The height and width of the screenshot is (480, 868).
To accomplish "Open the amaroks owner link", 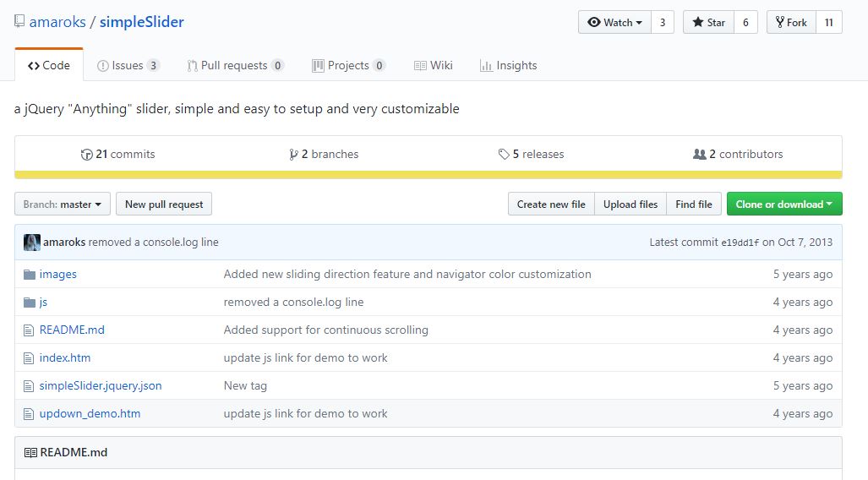I will coord(57,22).
